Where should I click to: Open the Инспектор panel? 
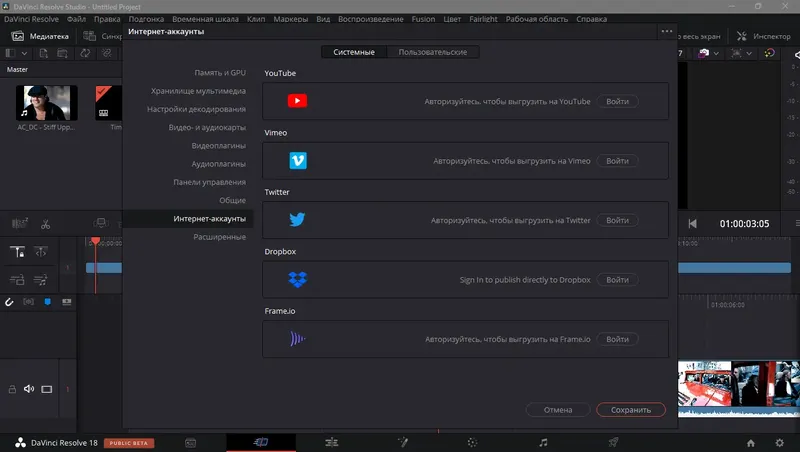coord(764,36)
